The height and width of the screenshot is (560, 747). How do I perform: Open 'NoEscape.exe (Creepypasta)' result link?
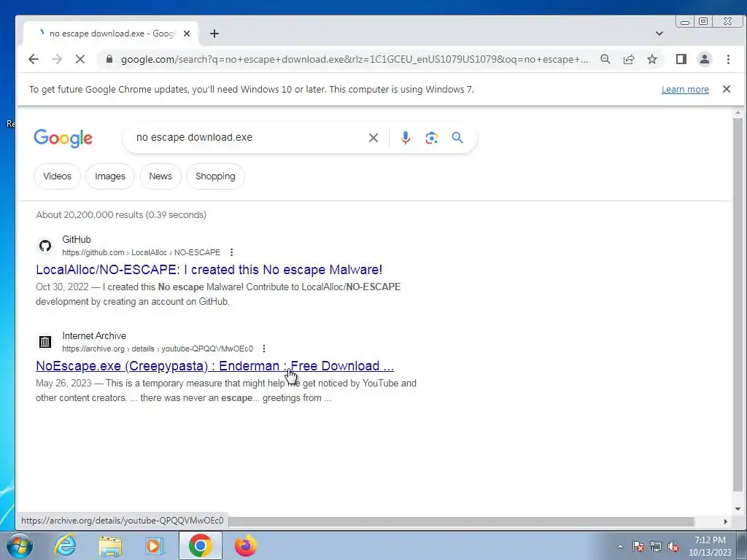tap(215, 366)
